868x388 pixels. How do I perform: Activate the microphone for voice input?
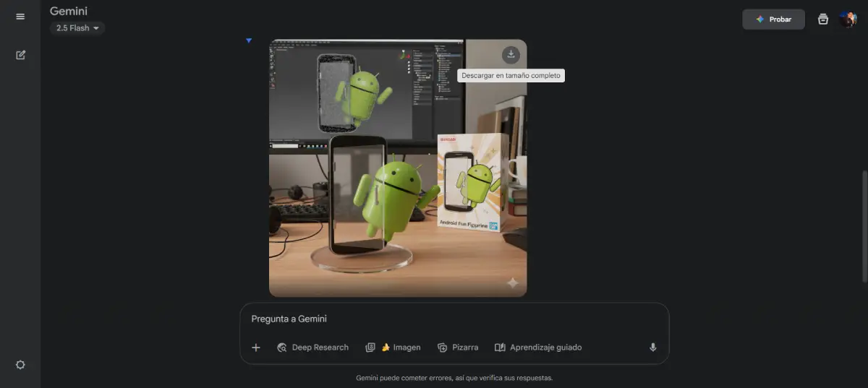(652, 348)
